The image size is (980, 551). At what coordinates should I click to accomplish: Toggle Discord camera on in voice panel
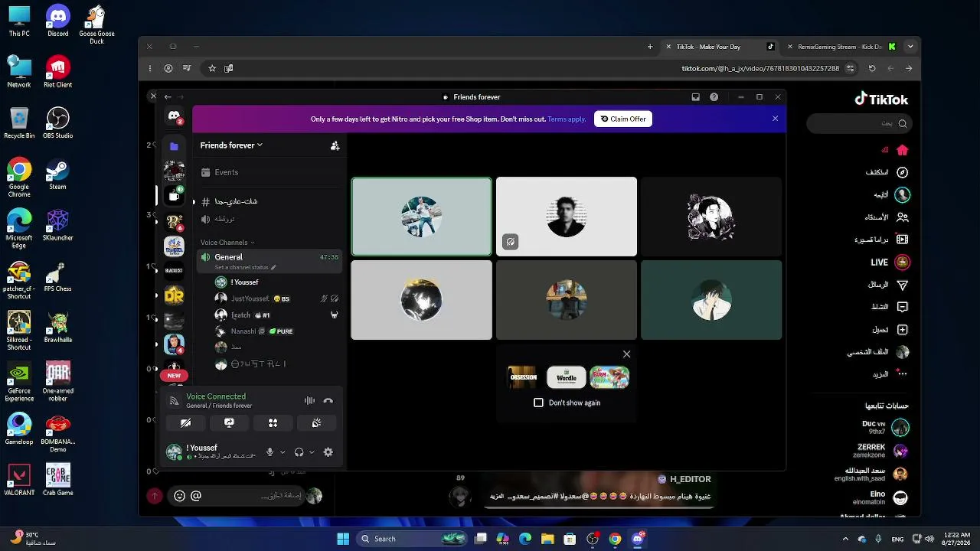coord(185,422)
